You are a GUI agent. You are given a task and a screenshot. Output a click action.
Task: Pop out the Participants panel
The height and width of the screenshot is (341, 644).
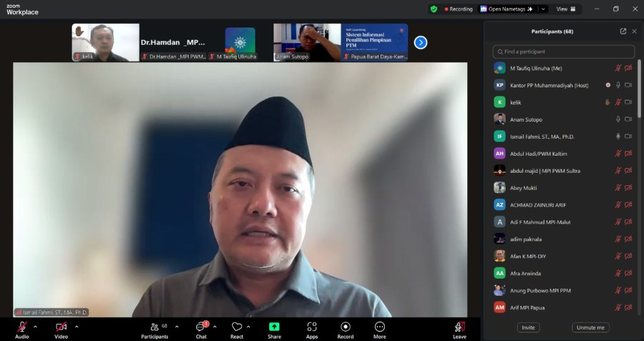[x=623, y=31]
